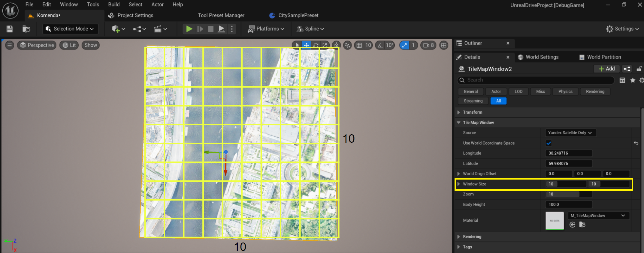The width and height of the screenshot is (644, 253).
Task: Click the viewport hamburger options icon
Action: tap(10, 45)
